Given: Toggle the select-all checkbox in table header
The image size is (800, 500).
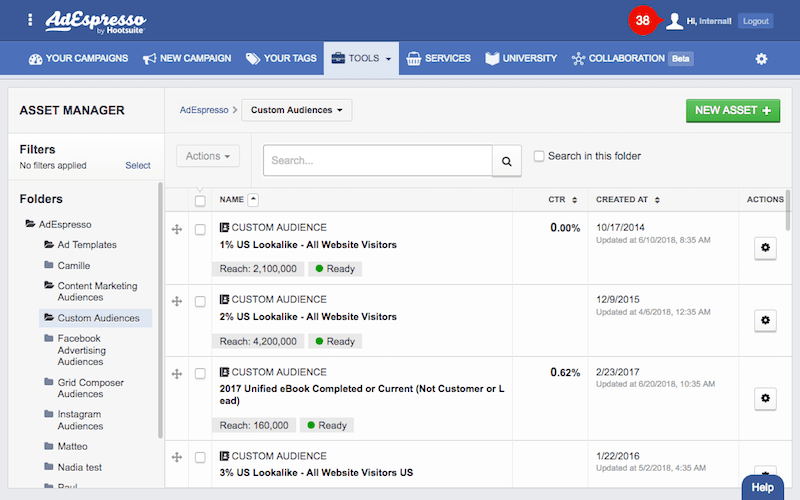Looking at the screenshot, I should pos(200,201).
